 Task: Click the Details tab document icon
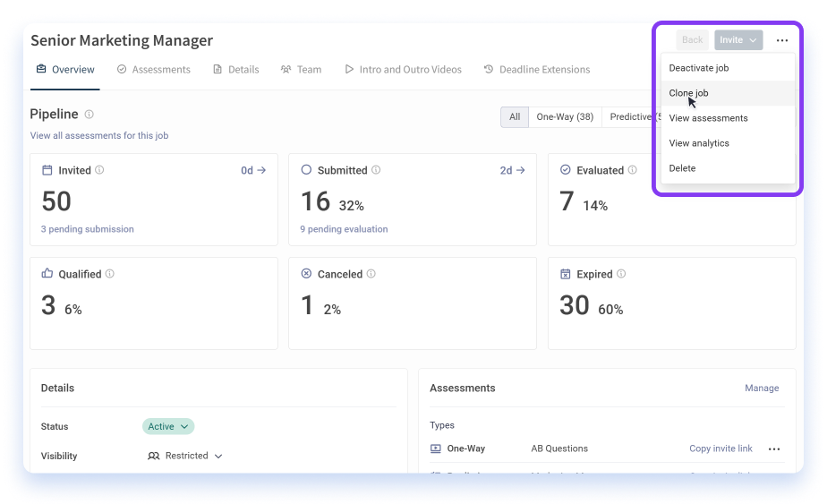217,69
